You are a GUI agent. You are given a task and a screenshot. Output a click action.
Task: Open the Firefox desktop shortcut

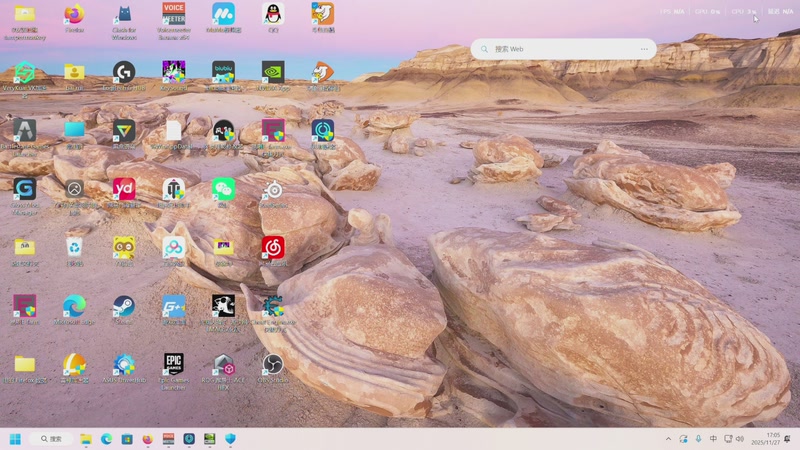(x=74, y=18)
